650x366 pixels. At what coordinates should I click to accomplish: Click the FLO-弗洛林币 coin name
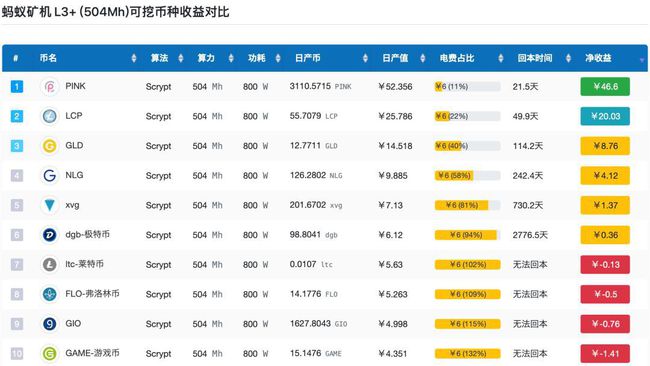(92, 294)
